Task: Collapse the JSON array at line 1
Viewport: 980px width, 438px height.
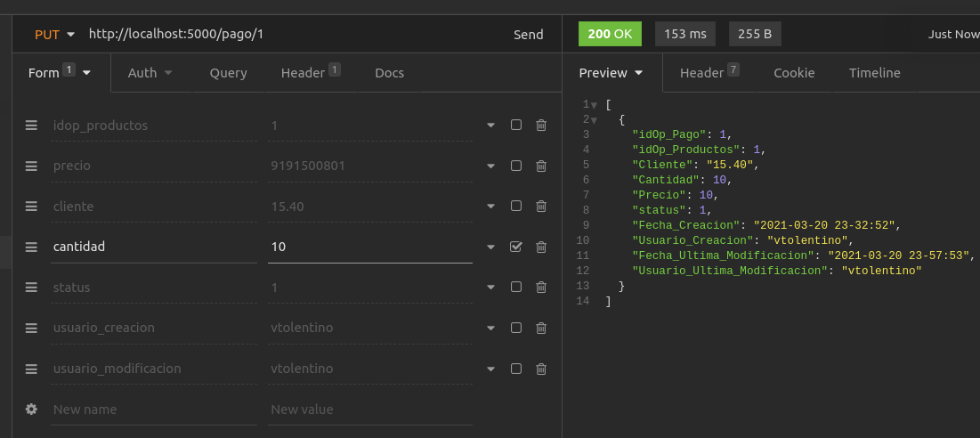Action: click(594, 105)
